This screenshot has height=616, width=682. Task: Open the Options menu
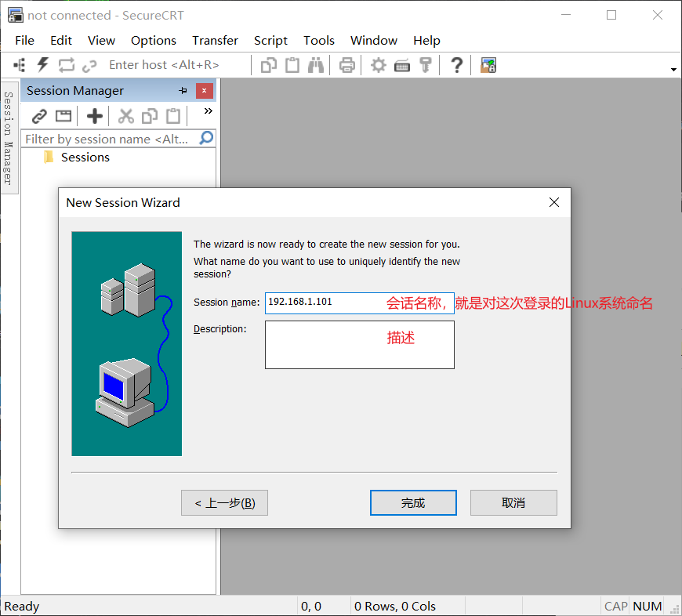(154, 40)
